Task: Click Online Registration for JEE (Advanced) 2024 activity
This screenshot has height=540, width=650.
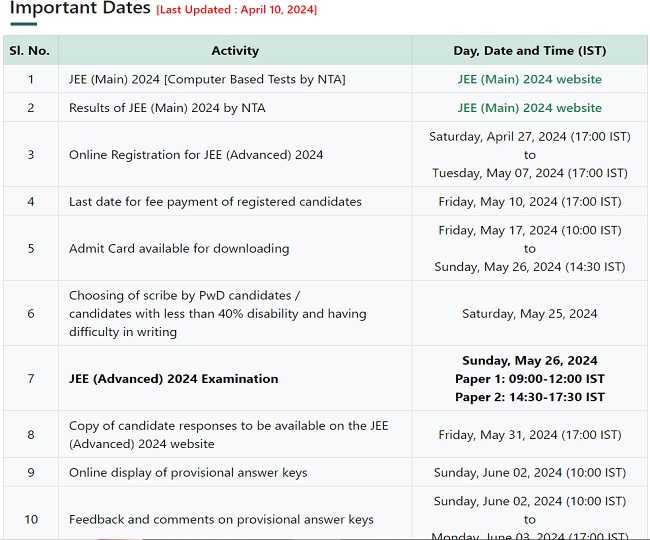Action: coord(196,155)
